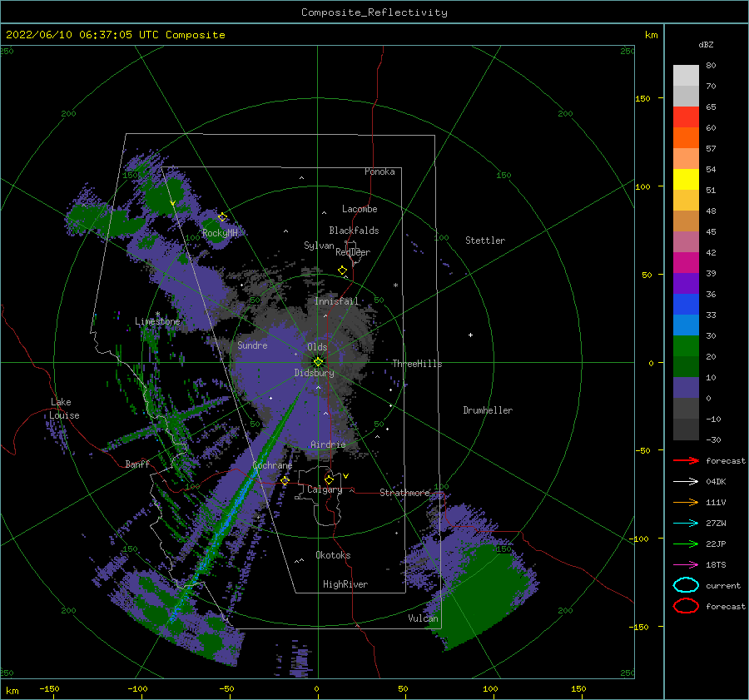Click the Banff label
This screenshot has width=749, height=700.
tap(137, 464)
